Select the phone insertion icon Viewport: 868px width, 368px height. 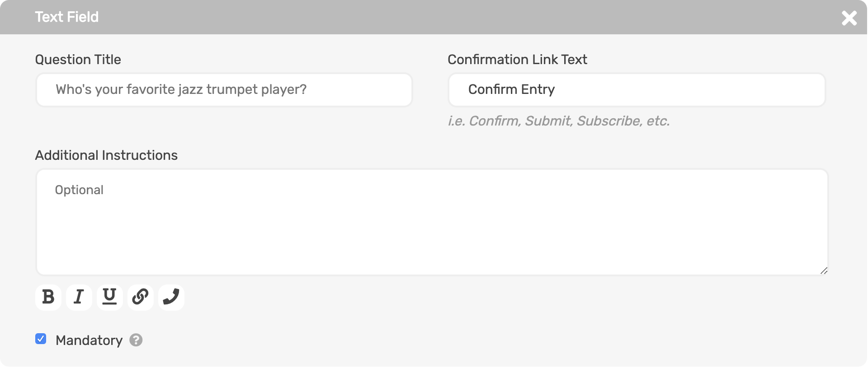click(x=171, y=297)
